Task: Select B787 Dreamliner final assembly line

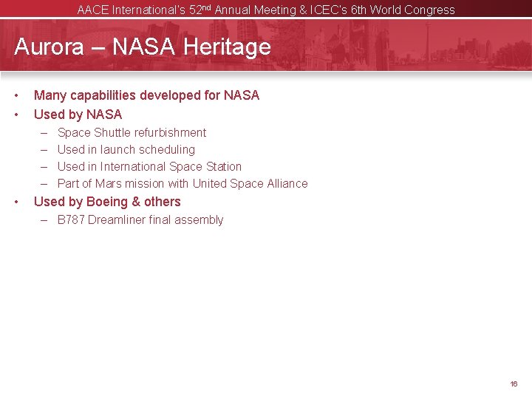Action: (x=140, y=220)
